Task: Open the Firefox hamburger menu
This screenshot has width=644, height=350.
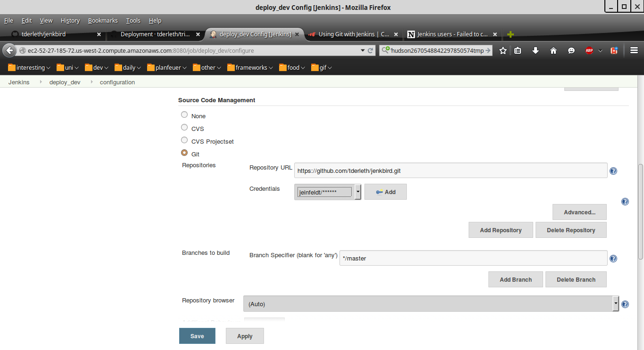Action: click(x=634, y=50)
